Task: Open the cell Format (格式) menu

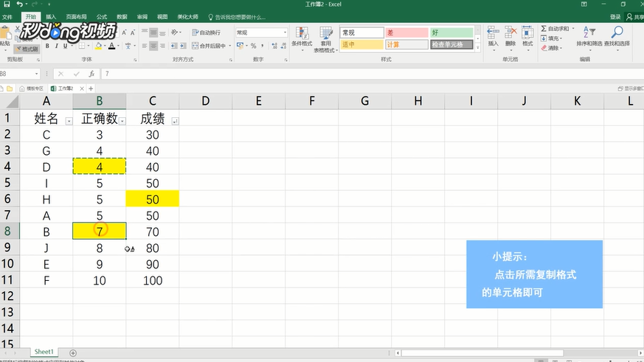Action: [527, 37]
